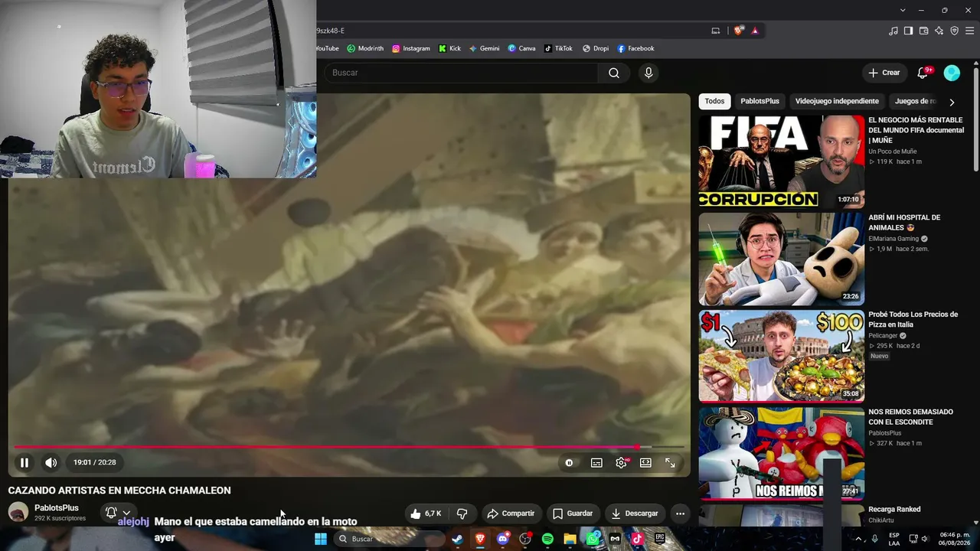Image resolution: width=980 pixels, height=551 pixels.
Task: Select the Todos filter chip
Action: 714,101
